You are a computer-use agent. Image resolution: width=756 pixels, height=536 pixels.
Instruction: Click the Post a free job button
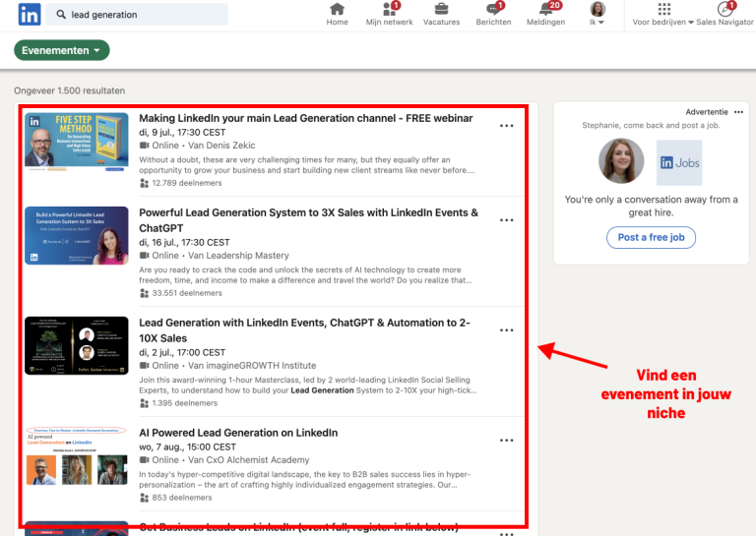651,237
